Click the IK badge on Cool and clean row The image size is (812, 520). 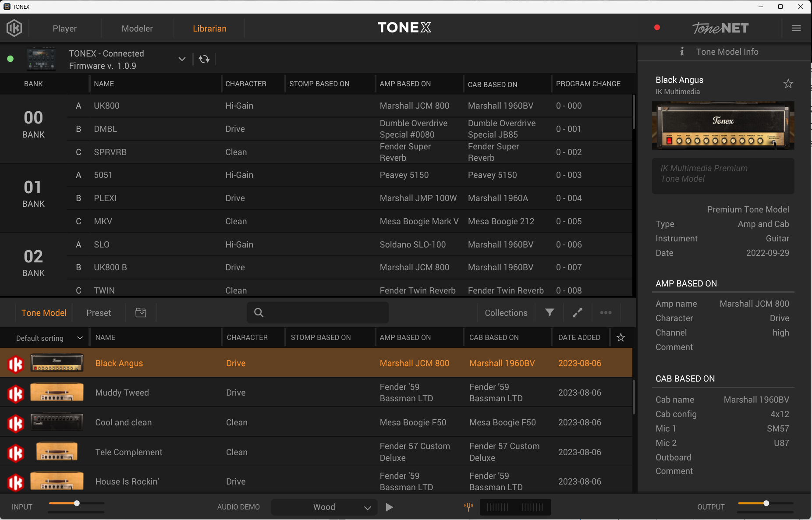15,423
